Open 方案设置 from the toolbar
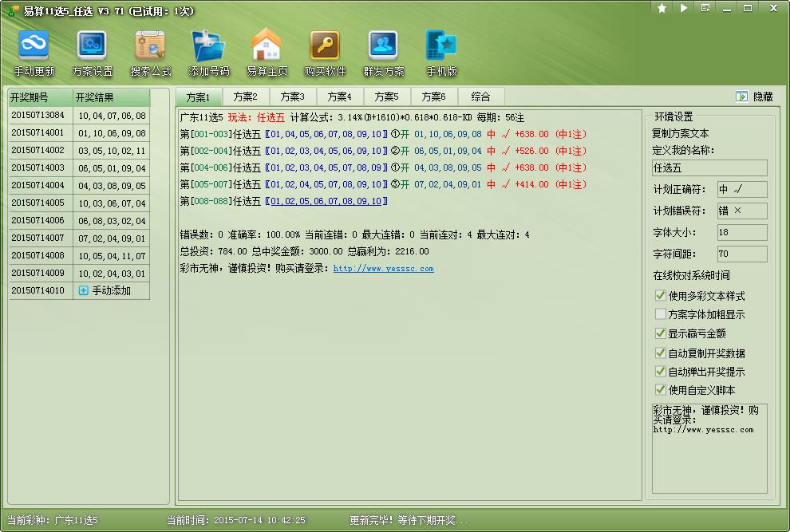790x532 pixels. click(93, 45)
